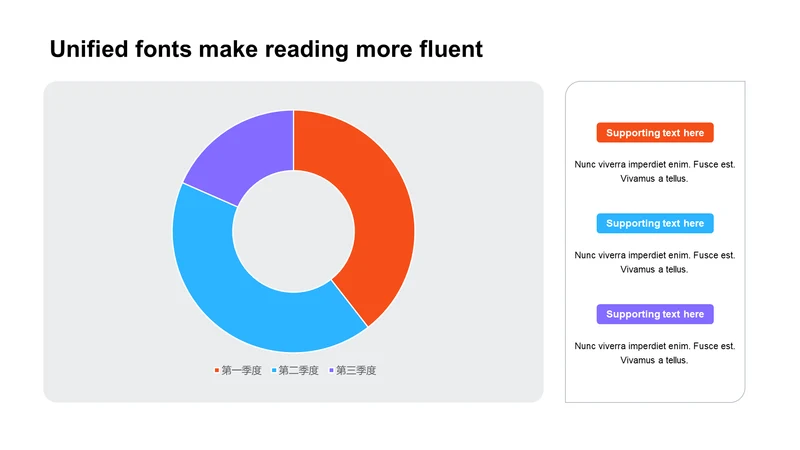Viewport: 800px width, 450px height.
Task: Select the 第二季度 legend label
Action: tap(298, 370)
